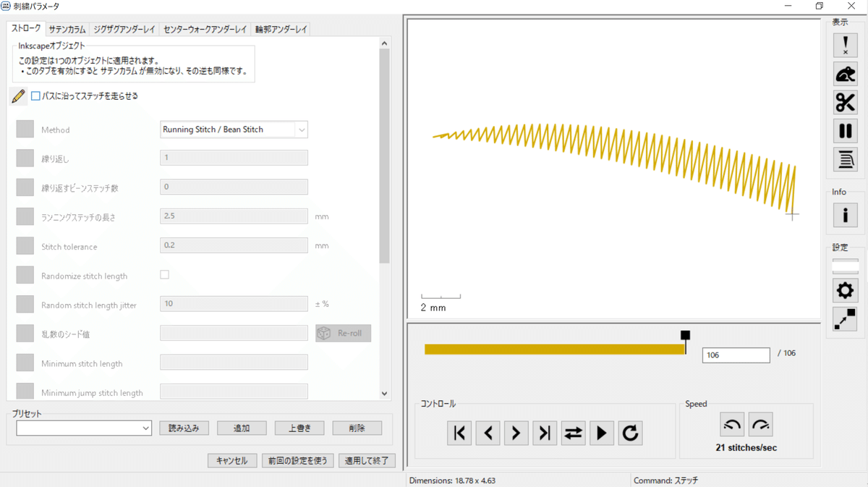The height and width of the screenshot is (487, 868).
Task: Click the キャンセル button
Action: click(x=232, y=460)
